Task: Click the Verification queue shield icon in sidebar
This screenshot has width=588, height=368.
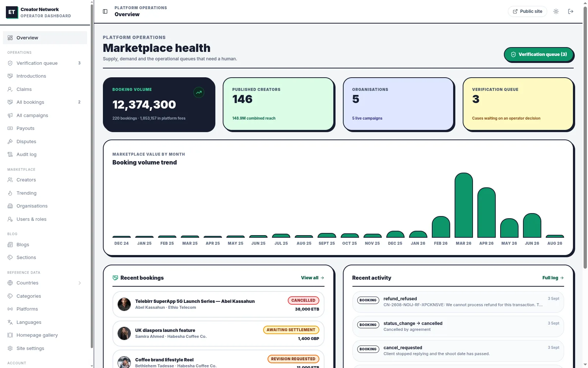Action: [x=10, y=63]
